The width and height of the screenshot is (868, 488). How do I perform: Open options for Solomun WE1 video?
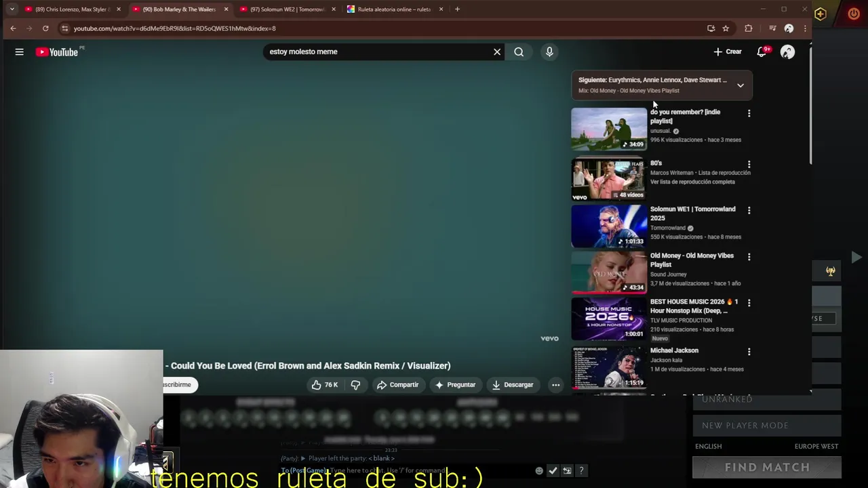click(x=749, y=211)
